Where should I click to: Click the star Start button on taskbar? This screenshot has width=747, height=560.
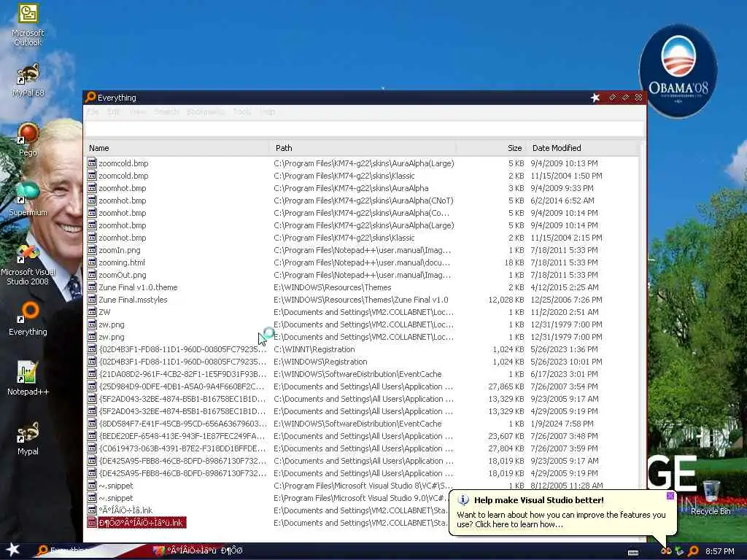tap(12, 550)
